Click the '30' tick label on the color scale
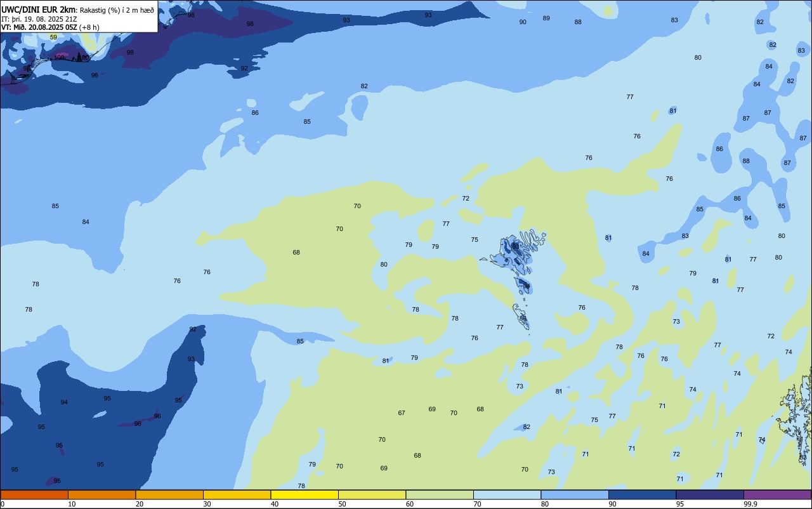The height and width of the screenshot is (509, 812). click(x=207, y=504)
